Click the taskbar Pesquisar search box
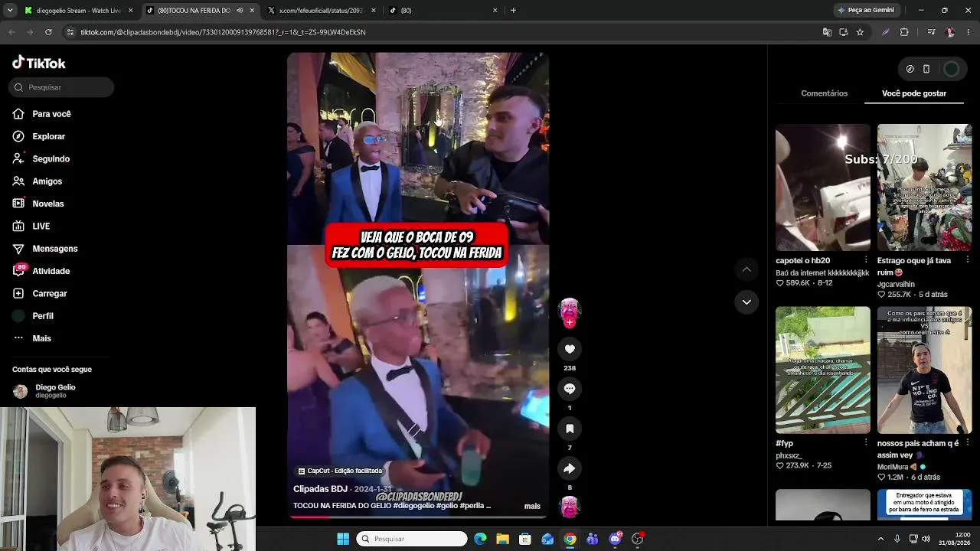Image resolution: width=980 pixels, height=551 pixels. [x=412, y=539]
